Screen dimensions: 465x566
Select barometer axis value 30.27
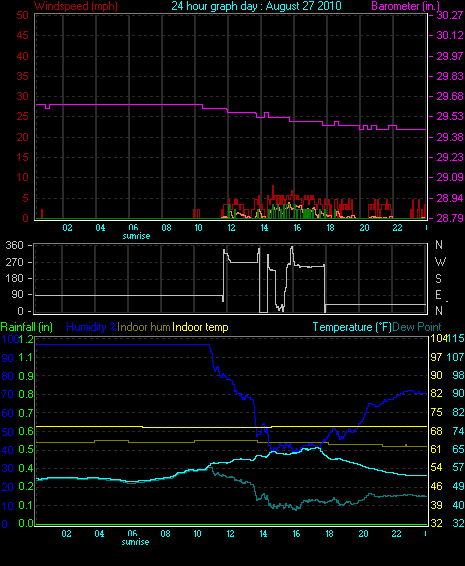coord(450,15)
